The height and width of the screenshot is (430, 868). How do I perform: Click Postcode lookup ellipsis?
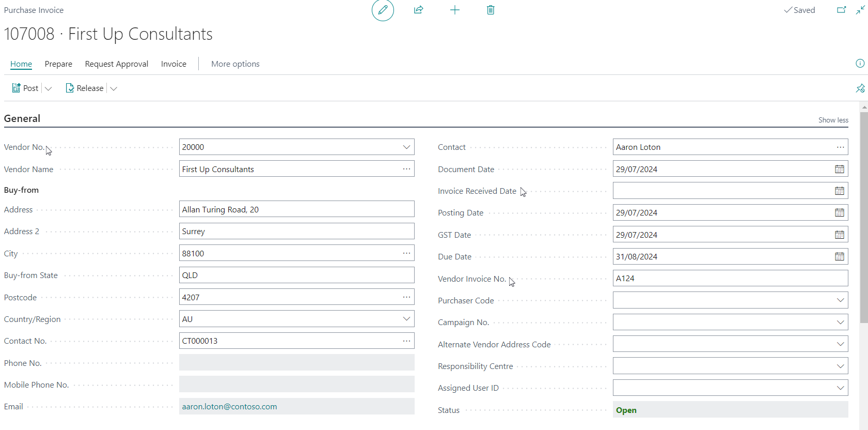pos(406,297)
